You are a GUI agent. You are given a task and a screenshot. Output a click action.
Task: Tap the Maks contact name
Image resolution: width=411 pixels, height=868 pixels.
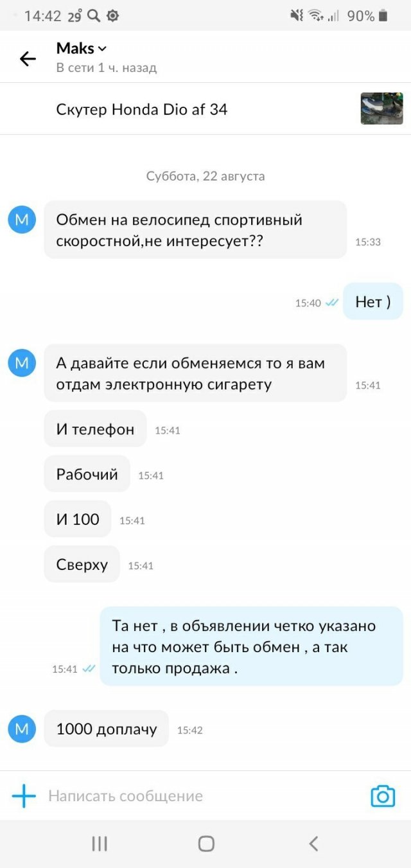point(75,49)
